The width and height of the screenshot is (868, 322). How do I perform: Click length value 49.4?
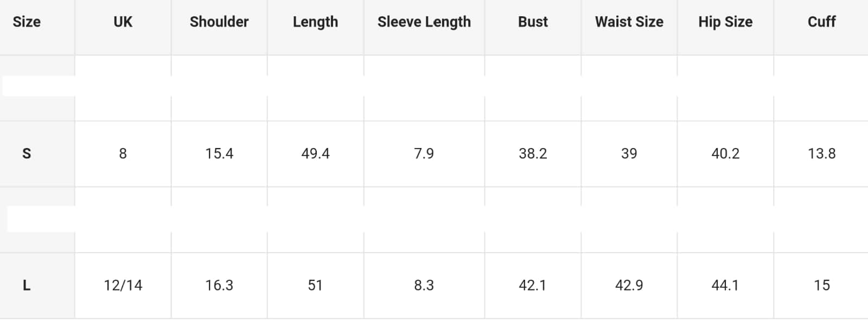[x=316, y=154]
